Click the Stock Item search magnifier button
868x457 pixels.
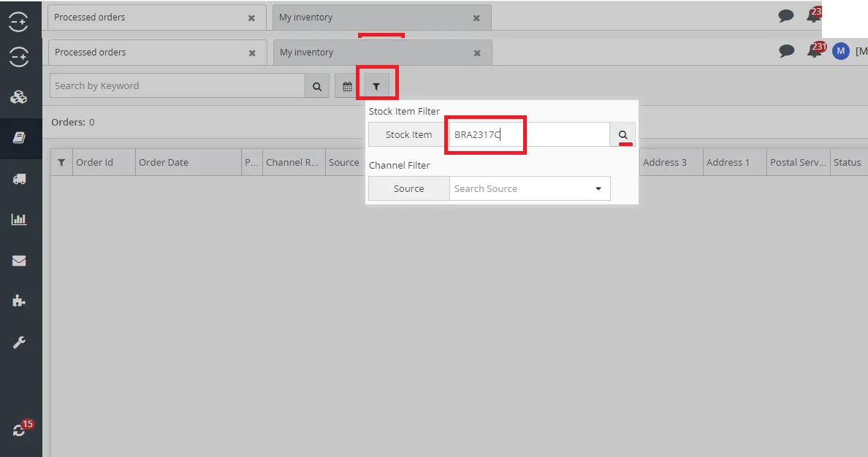pyautogui.click(x=623, y=134)
